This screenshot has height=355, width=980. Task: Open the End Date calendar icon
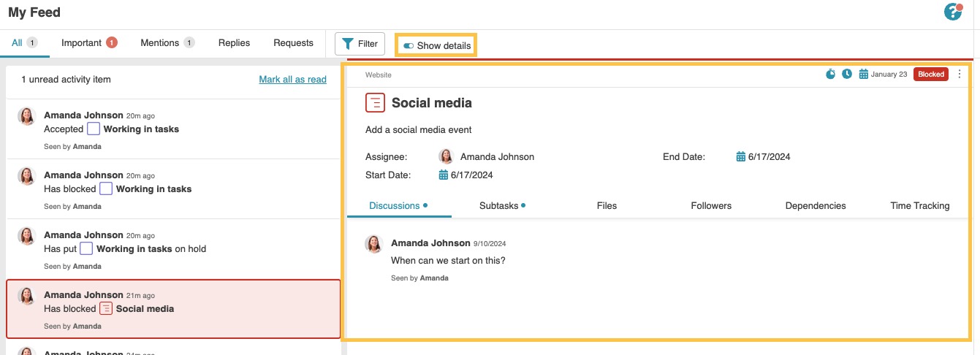click(741, 156)
